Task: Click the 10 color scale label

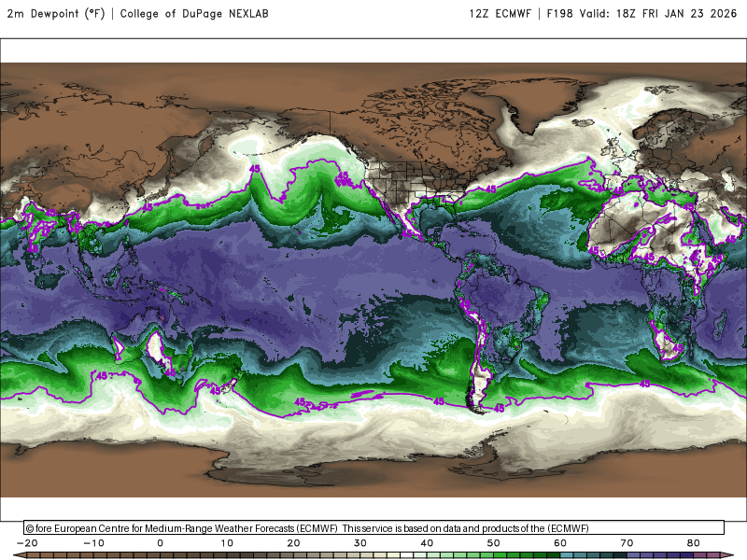Action: [x=227, y=543]
